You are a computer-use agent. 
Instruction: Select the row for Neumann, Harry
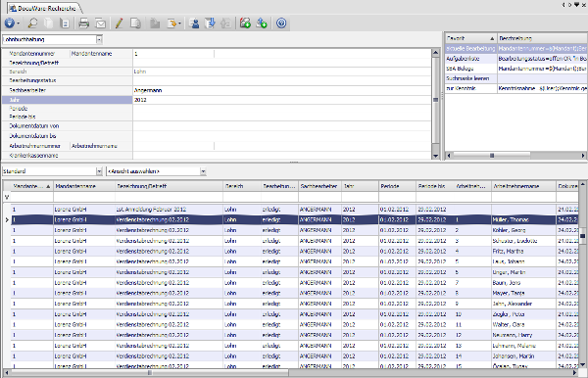294,335
